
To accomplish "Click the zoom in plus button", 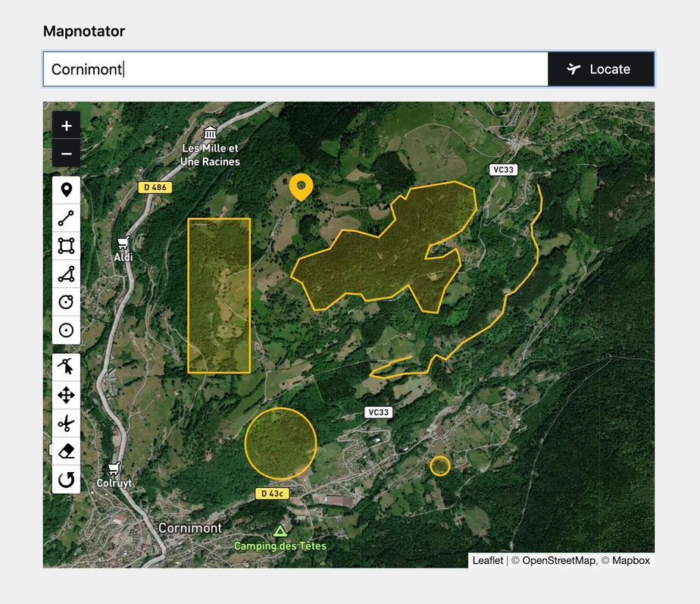I will [67, 126].
